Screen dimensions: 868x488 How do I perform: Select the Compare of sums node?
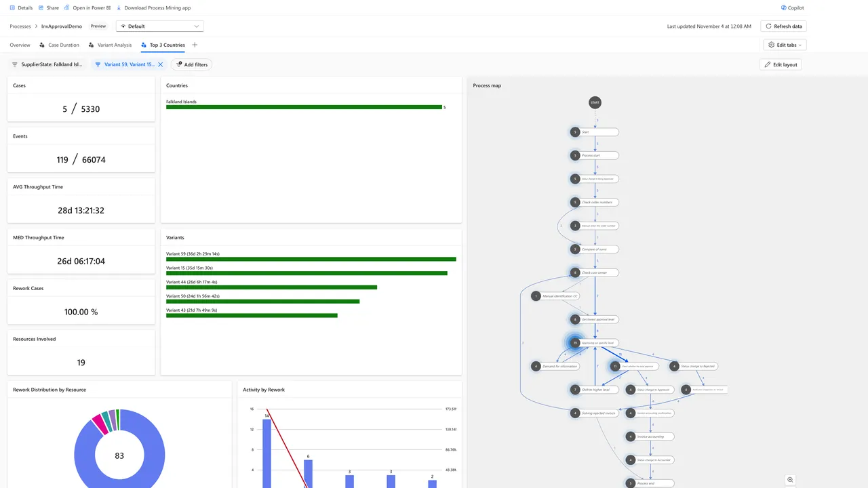click(595, 249)
